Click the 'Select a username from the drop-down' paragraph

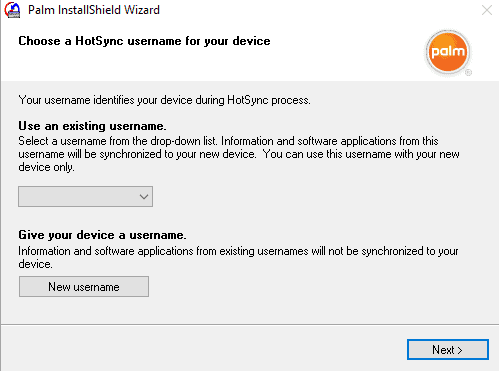[x=239, y=154]
